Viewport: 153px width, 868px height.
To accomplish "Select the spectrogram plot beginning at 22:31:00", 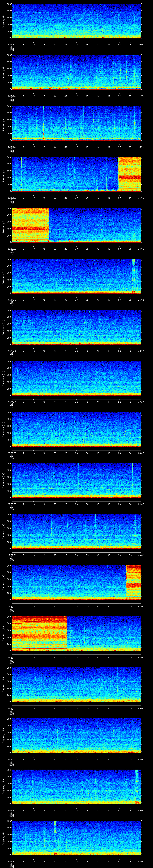I will click(76, 123).
